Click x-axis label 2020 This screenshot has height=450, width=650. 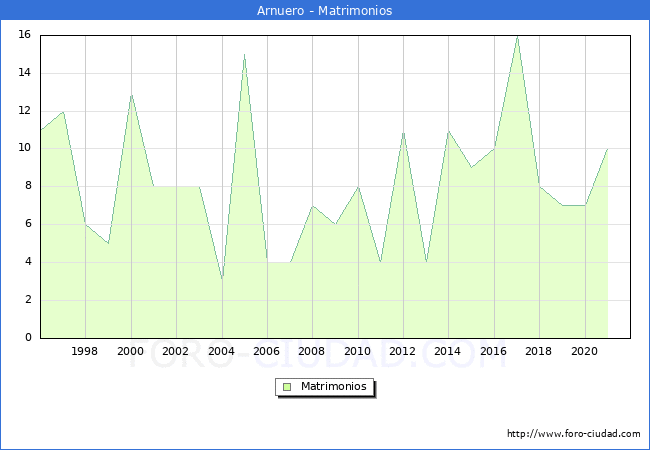[585, 351]
